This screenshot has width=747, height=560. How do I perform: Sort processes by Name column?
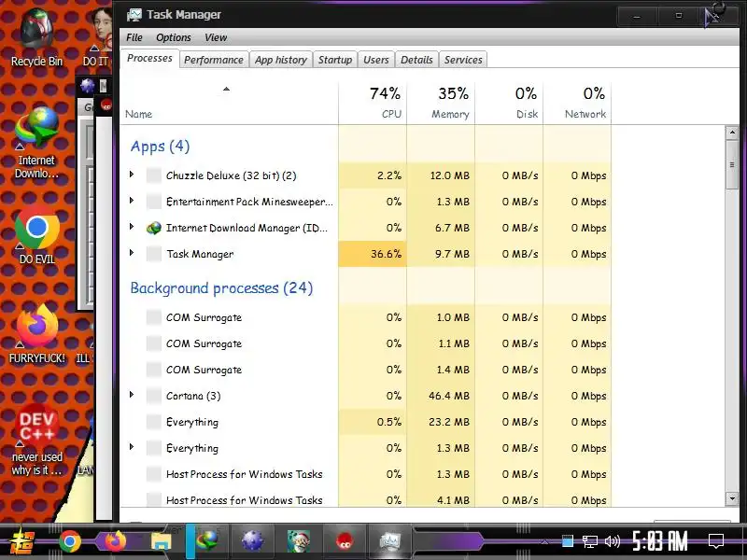[x=229, y=104]
